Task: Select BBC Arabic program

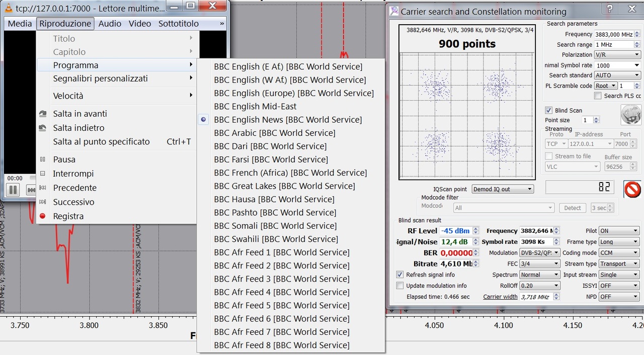Action: (x=291, y=133)
